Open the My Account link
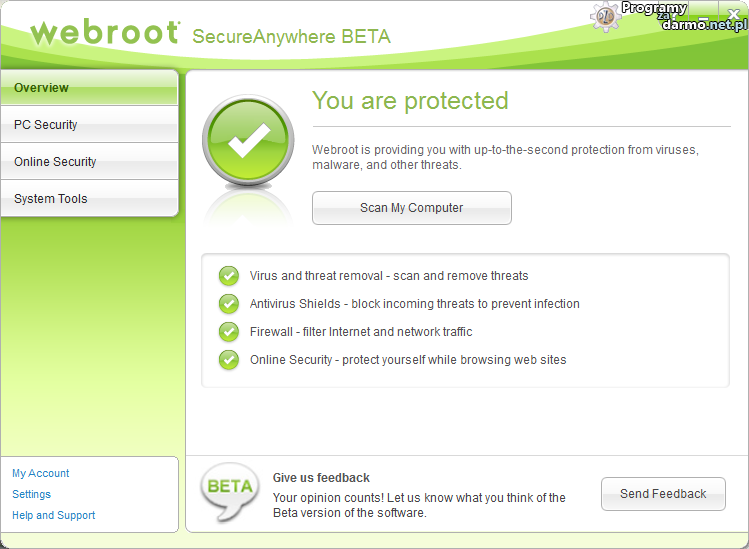749x549 pixels. pyautogui.click(x=41, y=473)
